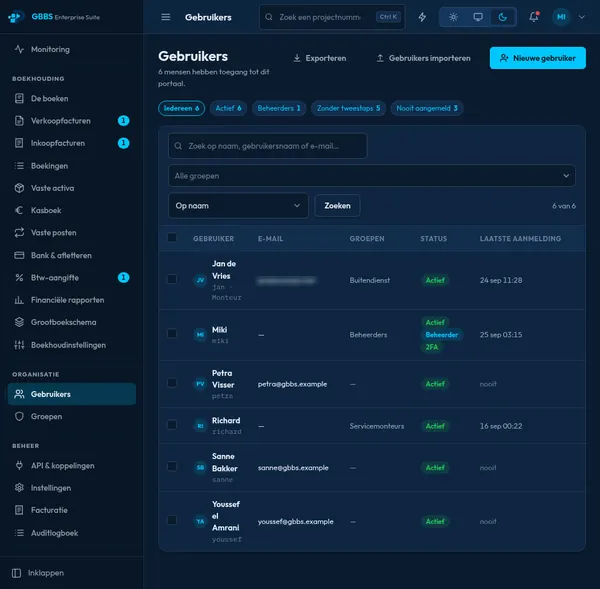Viewport: 600px width, 589px height.
Task: Click the Gebruiker column header
Action: tap(213, 239)
